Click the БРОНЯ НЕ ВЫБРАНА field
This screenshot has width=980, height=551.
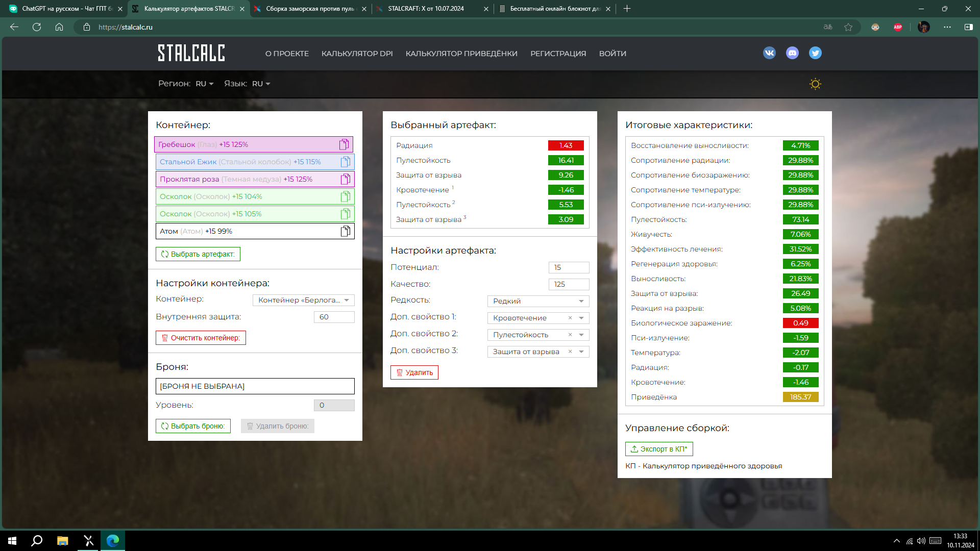click(255, 386)
